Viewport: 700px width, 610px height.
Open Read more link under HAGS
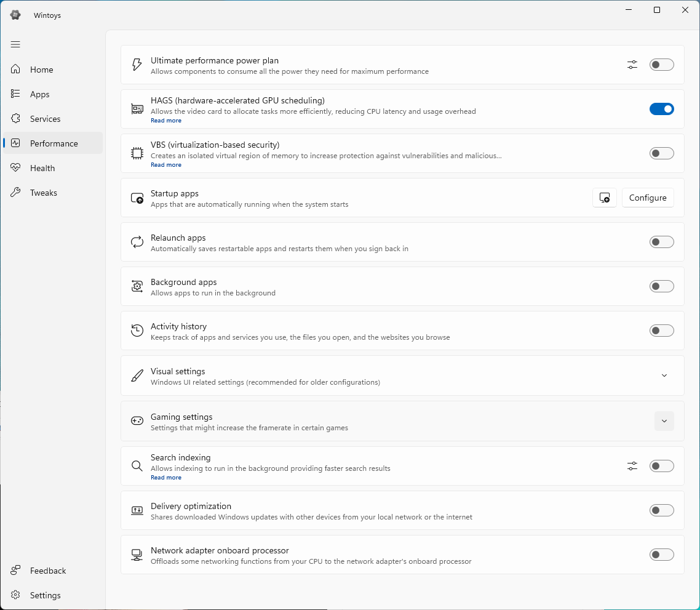pos(166,121)
